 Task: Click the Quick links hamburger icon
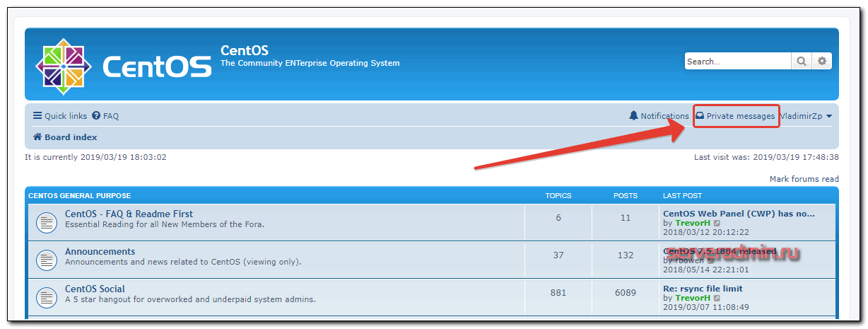pos(37,116)
